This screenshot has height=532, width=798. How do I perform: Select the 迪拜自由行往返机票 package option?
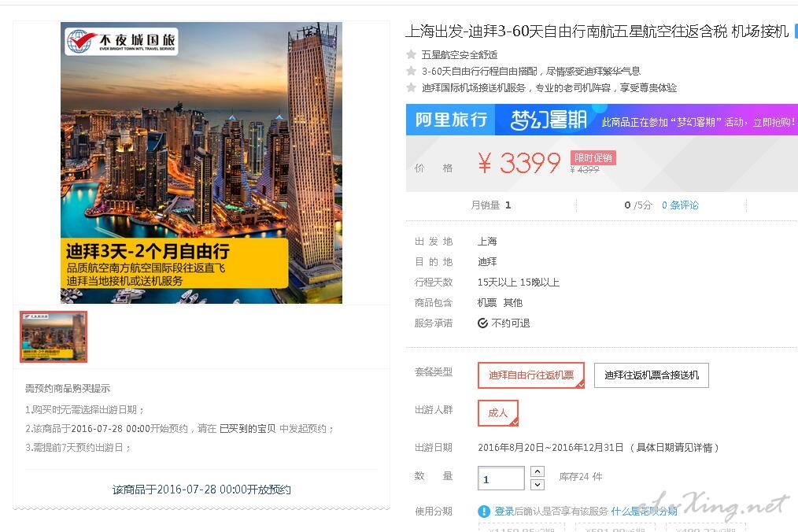point(530,375)
